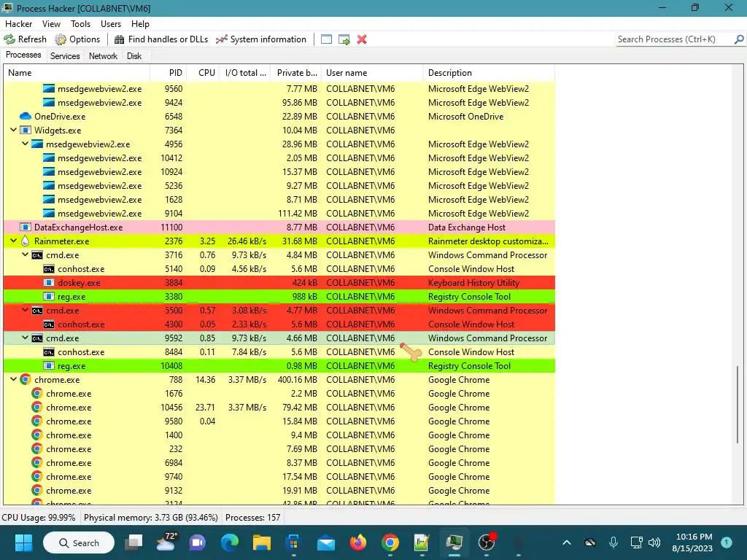Open Firefox from the taskbar
The image size is (747, 560).
pos(357,542)
